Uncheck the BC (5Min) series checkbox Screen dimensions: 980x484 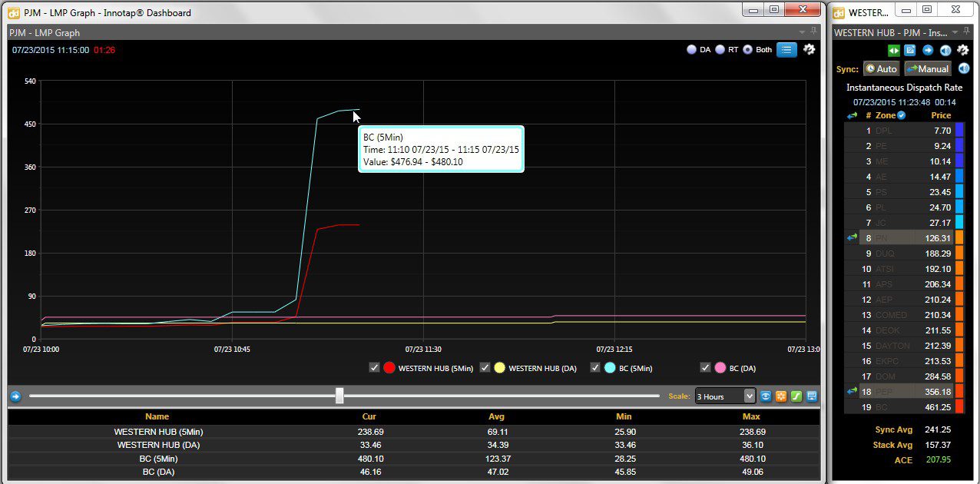(594, 368)
